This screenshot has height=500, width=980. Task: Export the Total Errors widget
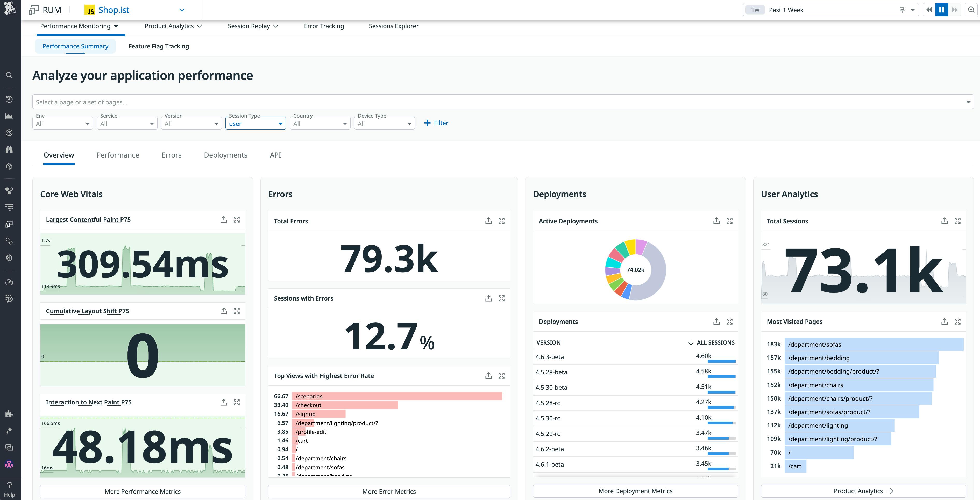tap(488, 221)
